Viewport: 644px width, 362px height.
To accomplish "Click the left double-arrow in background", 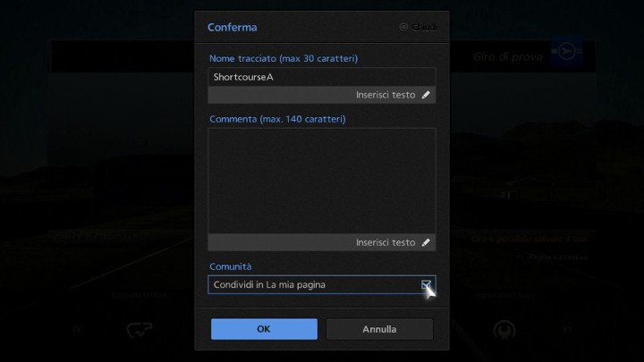I will (x=77, y=330).
